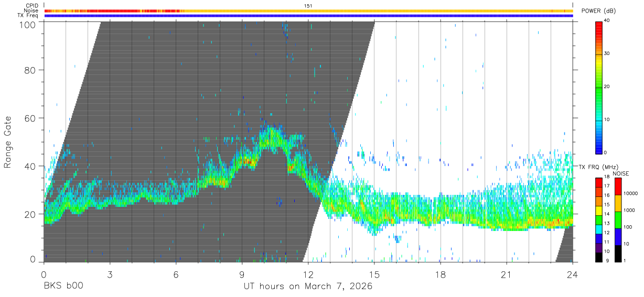The width and height of the screenshot is (644, 297).
Task: Click the 15 hour tick label
Action: click(374, 274)
